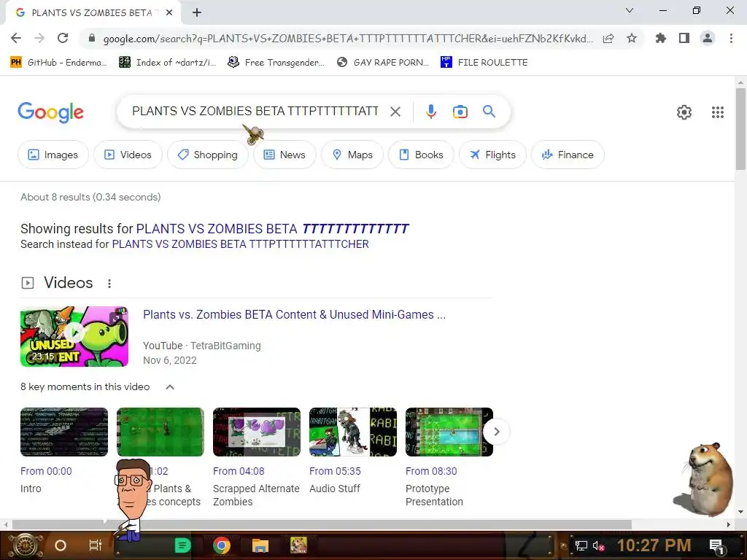The width and height of the screenshot is (747, 560).
Task: Open the Chrome three-dot menu
Action: click(731, 38)
